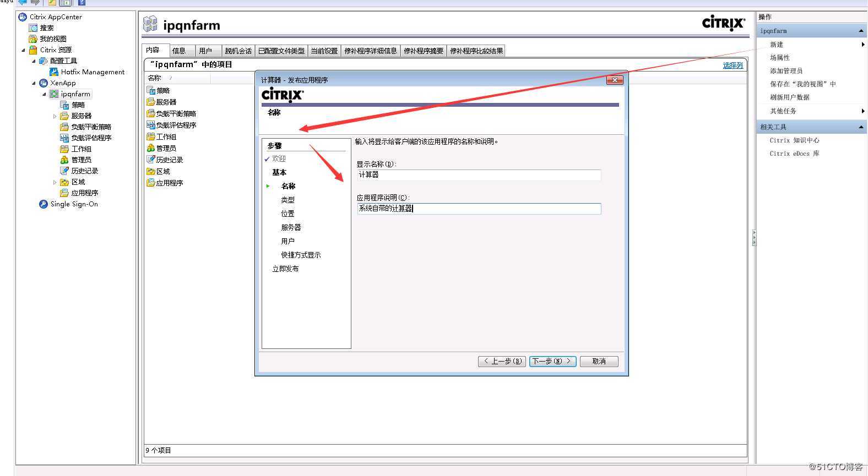The image size is (868, 476).
Task: Click the 历史记录 icon in contents list
Action: click(x=151, y=160)
